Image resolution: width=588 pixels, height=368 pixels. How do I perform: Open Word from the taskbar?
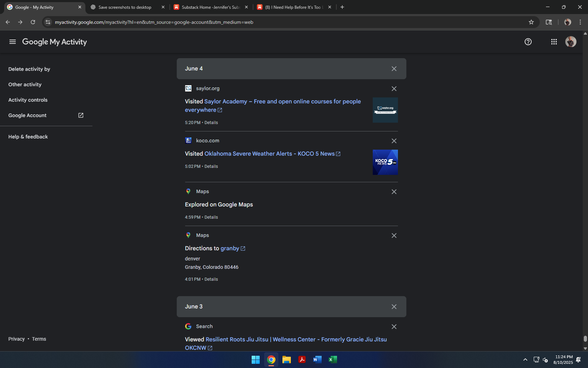(317, 360)
